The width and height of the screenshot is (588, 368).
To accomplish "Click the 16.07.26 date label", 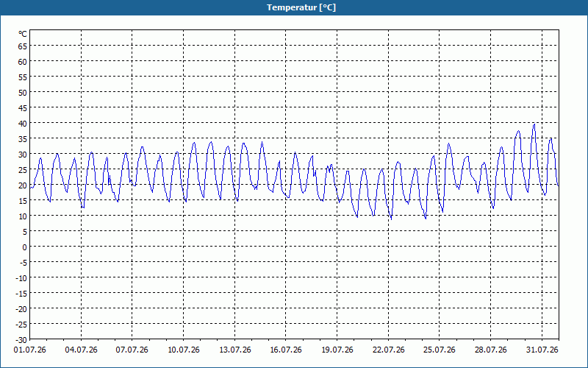I will [286, 350].
